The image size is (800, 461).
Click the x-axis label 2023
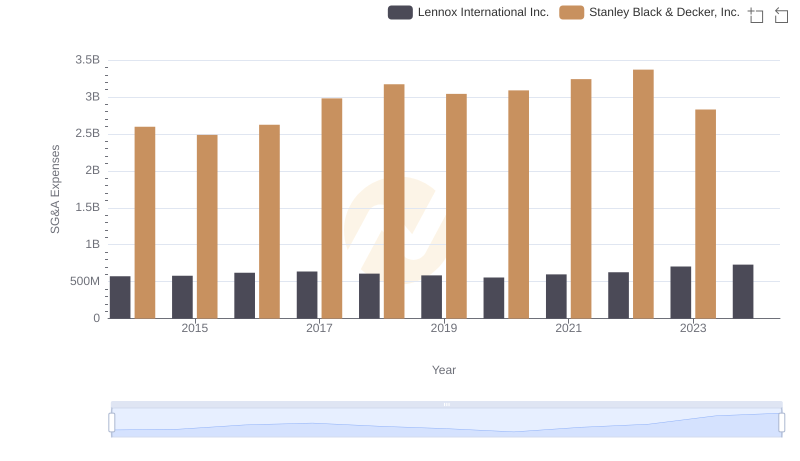[693, 328]
